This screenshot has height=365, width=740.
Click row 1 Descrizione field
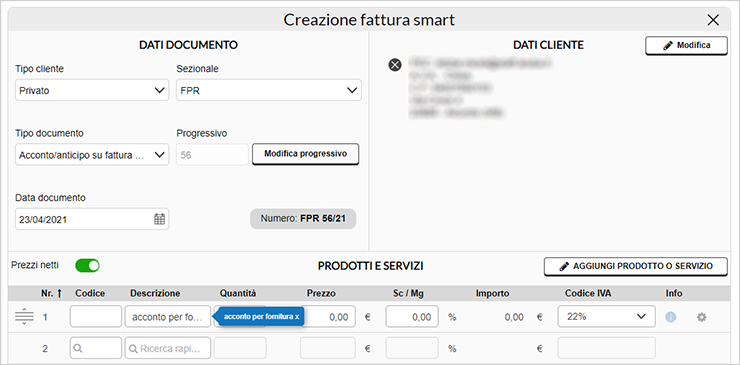(168, 316)
